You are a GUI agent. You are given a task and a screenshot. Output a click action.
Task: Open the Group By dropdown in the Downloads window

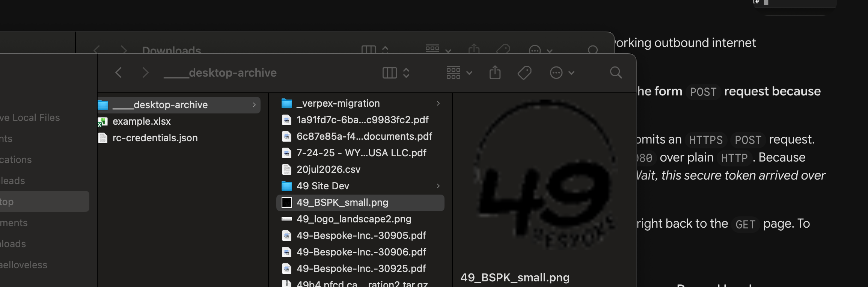(x=438, y=49)
